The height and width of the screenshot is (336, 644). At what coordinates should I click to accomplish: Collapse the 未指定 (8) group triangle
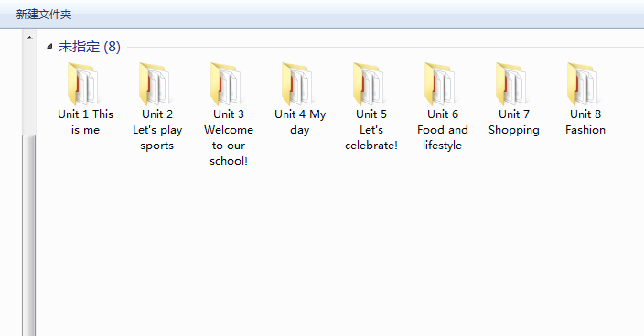click(49, 47)
